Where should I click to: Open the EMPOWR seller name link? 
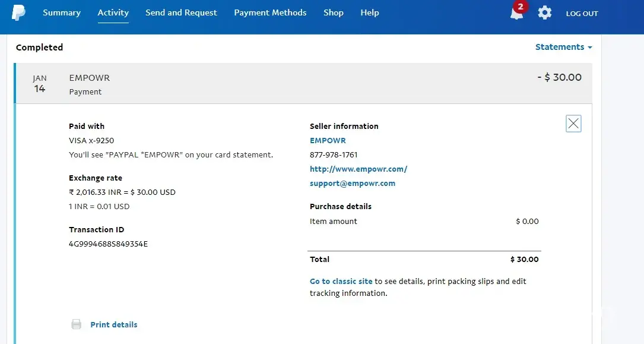coord(328,141)
